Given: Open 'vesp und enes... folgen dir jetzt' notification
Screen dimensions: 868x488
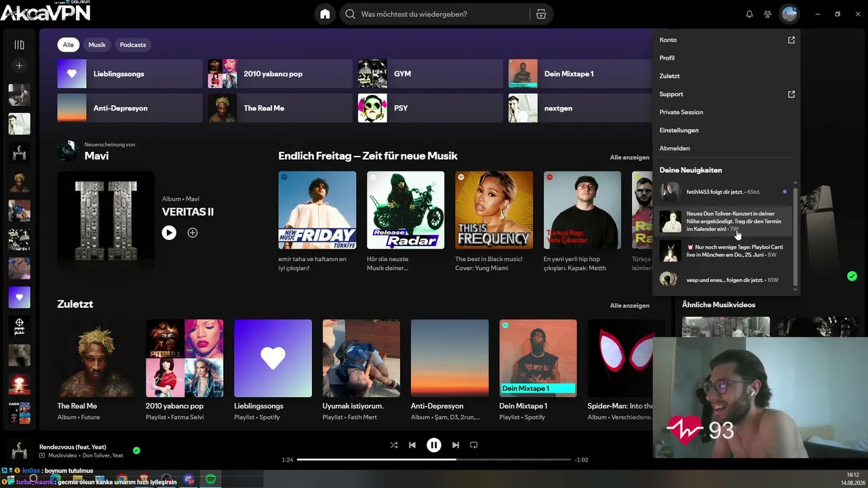Looking at the screenshot, I should [723, 279].
